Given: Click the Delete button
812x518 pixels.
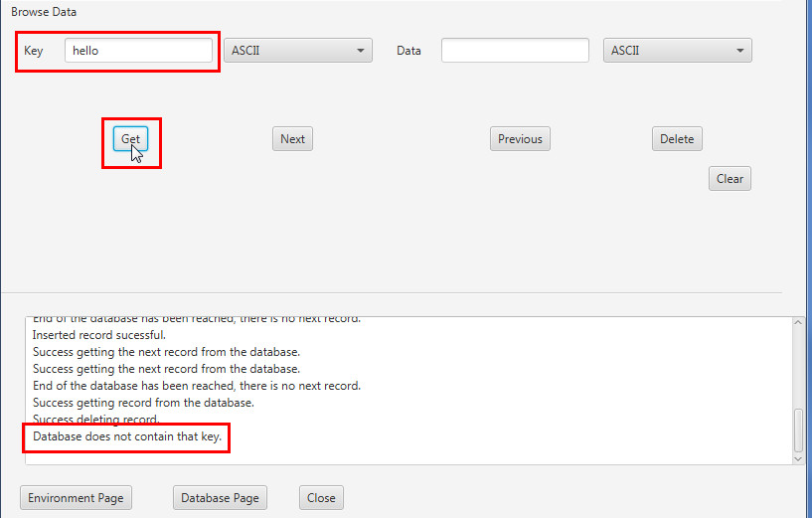Looking at the screenshot, I should pyautogui.click(x=677, y=139).
